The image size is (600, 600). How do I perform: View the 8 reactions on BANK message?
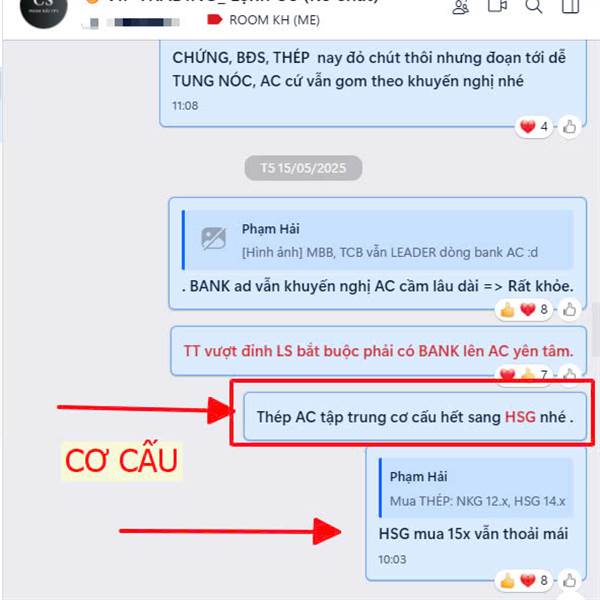524,309
